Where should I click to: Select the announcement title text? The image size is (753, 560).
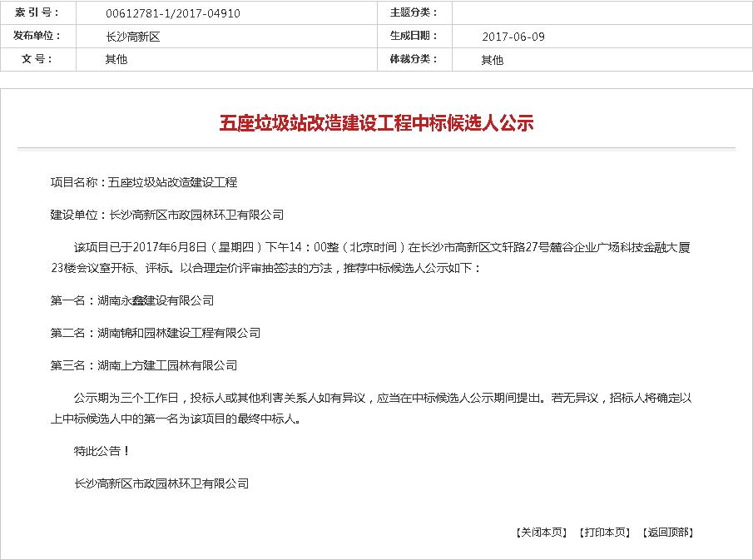[x=376, y=121]
